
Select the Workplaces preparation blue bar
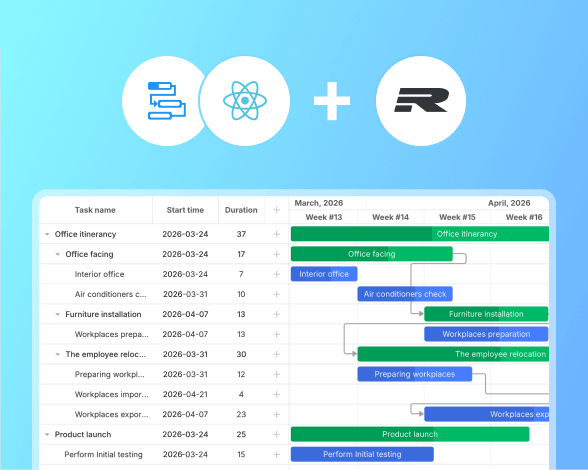[486, 334]
